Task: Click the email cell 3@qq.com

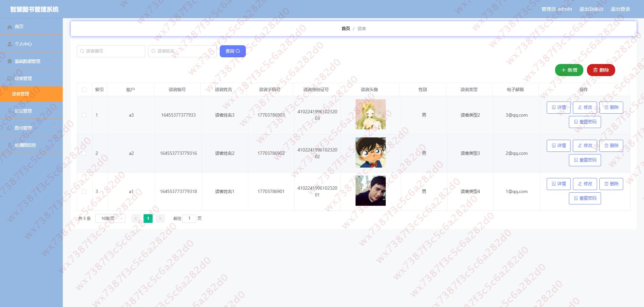Action: (x=517, y=115)
